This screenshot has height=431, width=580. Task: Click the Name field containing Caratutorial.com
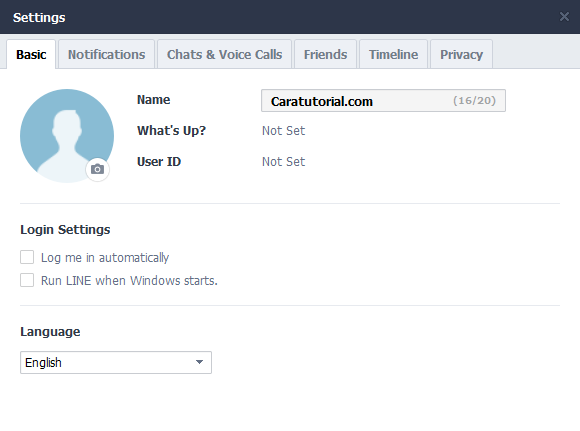tap(383, 101)
